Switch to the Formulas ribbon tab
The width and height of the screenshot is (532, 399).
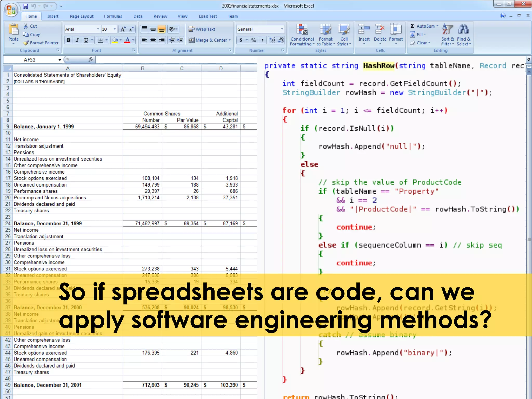113,16
